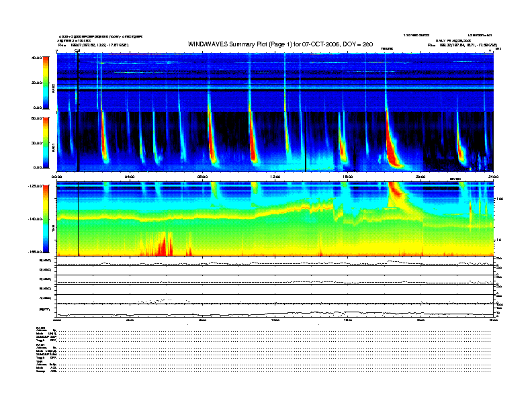
Task: Click the yellow plasma line near 12:00 in TNR panel
Action: point(275,212)
